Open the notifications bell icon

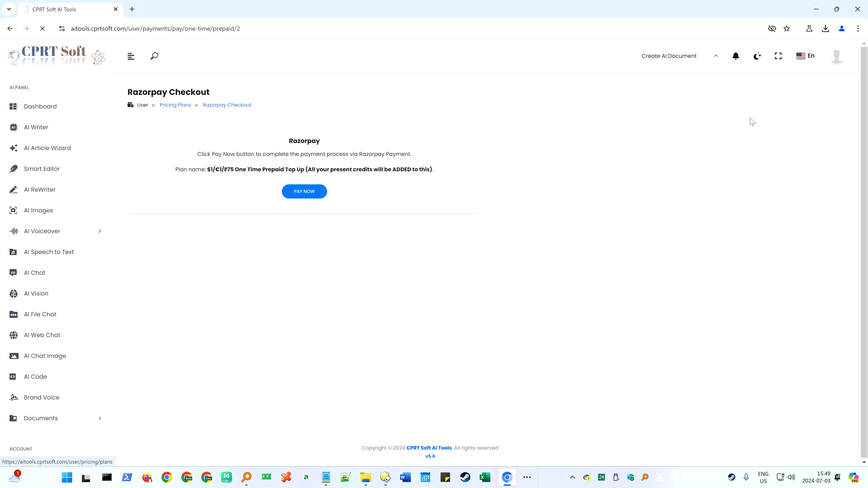pos(736,56)
